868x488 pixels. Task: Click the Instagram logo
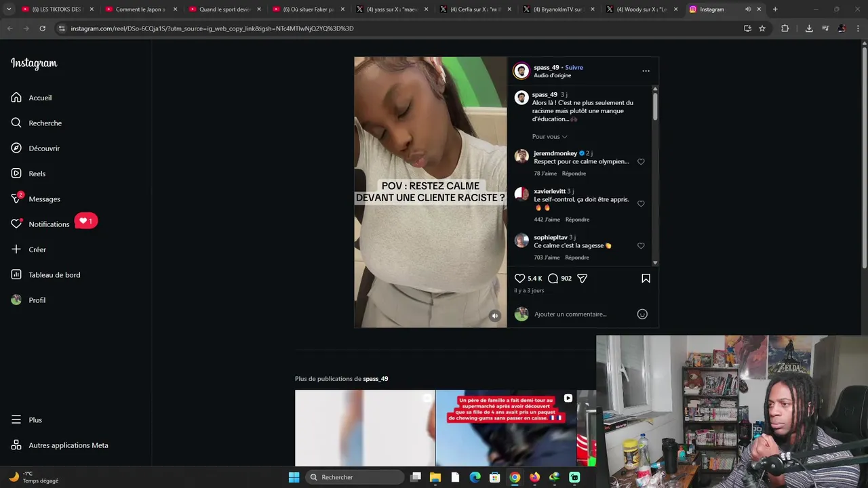tap(34, 64)
